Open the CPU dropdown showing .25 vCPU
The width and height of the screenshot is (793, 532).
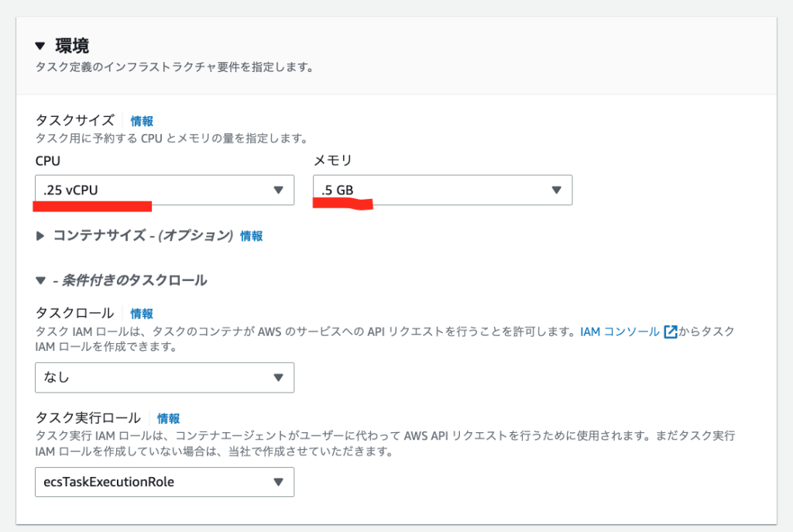(x=155, y=190)
